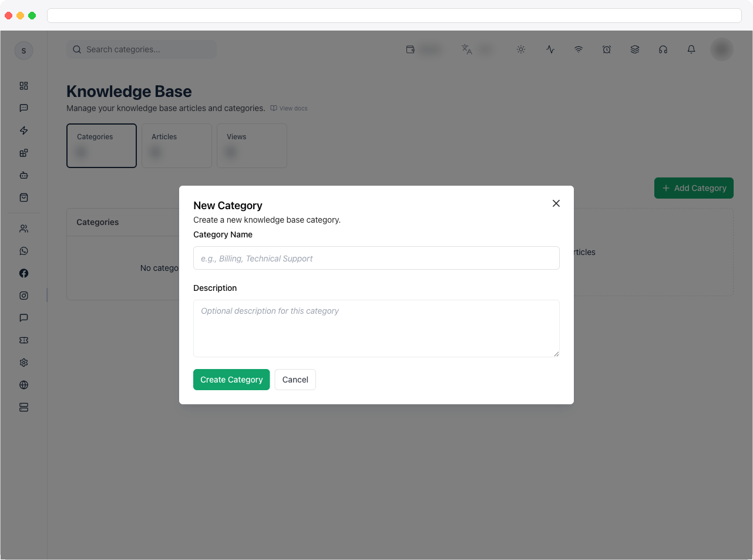
Task: Open the server stack icon in sidebar
Action: pyautogui.click(x=23, y=407)
